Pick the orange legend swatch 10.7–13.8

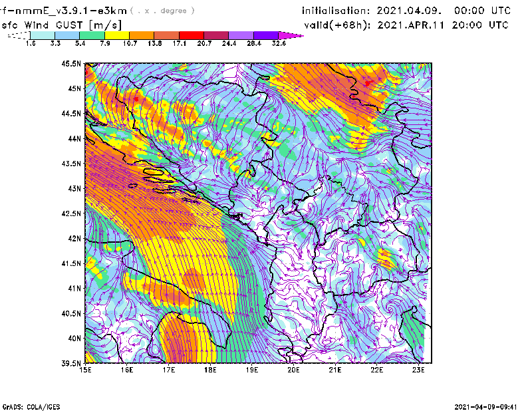[142, 35]
